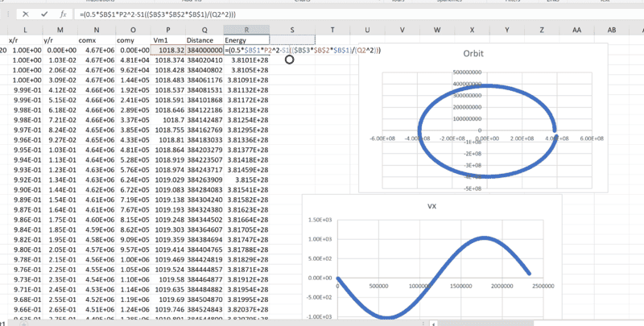The height and width of the screenshot is (326, 644).
Task: Select Energy cell 3.815E+28
Action: pyautogui.click(x=246, y=180)
